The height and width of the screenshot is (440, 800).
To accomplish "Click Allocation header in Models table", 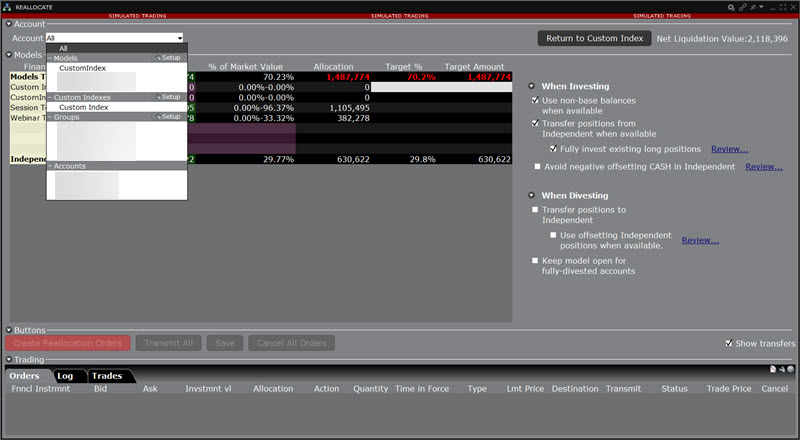I will click(333, 66).
